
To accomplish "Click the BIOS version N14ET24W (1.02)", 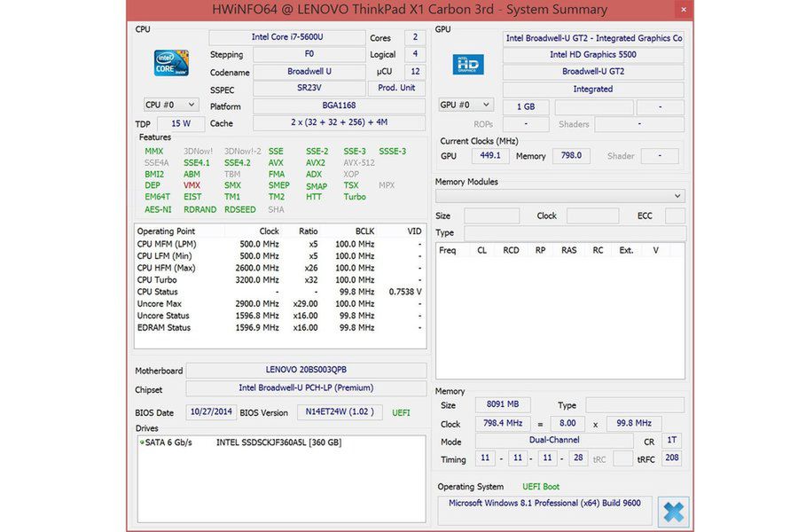I will pyautogui.click(x=340, y=411).
